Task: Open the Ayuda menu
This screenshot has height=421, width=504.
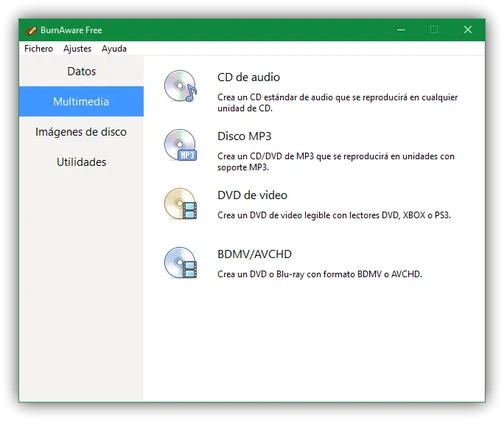Action: 114,49
